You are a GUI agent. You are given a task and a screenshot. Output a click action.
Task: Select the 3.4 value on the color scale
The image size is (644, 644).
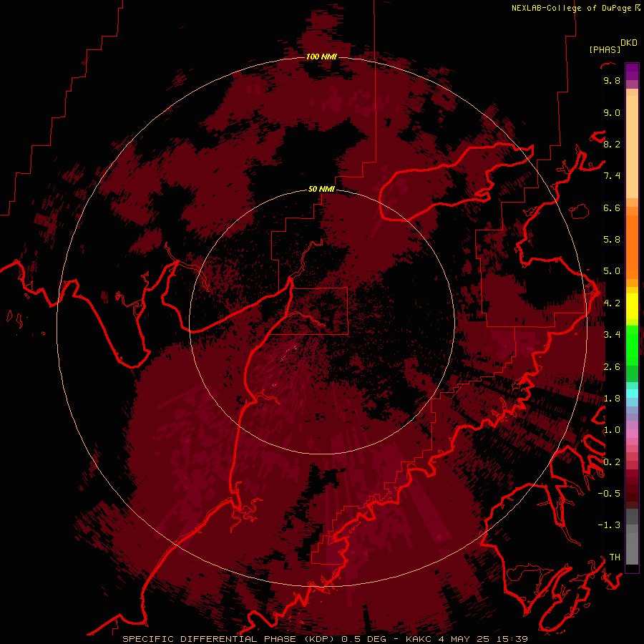(612, 334)
